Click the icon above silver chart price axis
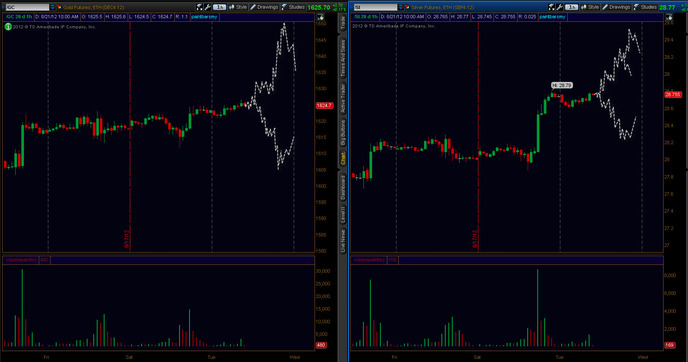The image size is (688, 362). click(669, 17)
